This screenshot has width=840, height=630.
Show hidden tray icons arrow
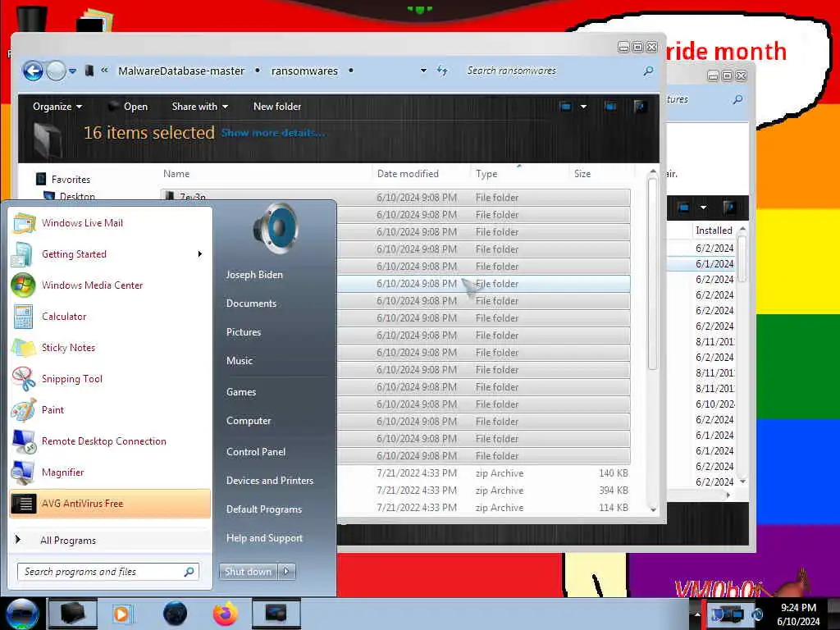697,614
